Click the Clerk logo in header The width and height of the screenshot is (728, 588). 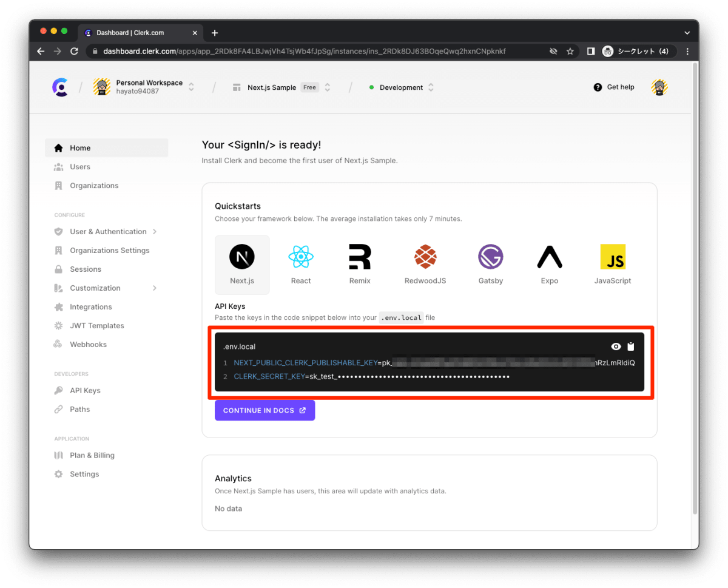click(x=60, y=87)
